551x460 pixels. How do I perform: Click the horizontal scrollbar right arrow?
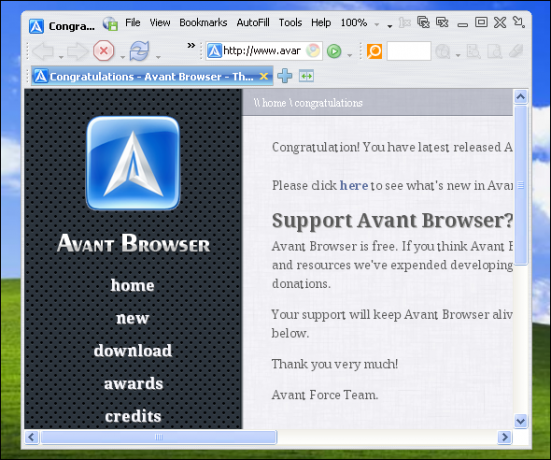(x=505, y=437)
